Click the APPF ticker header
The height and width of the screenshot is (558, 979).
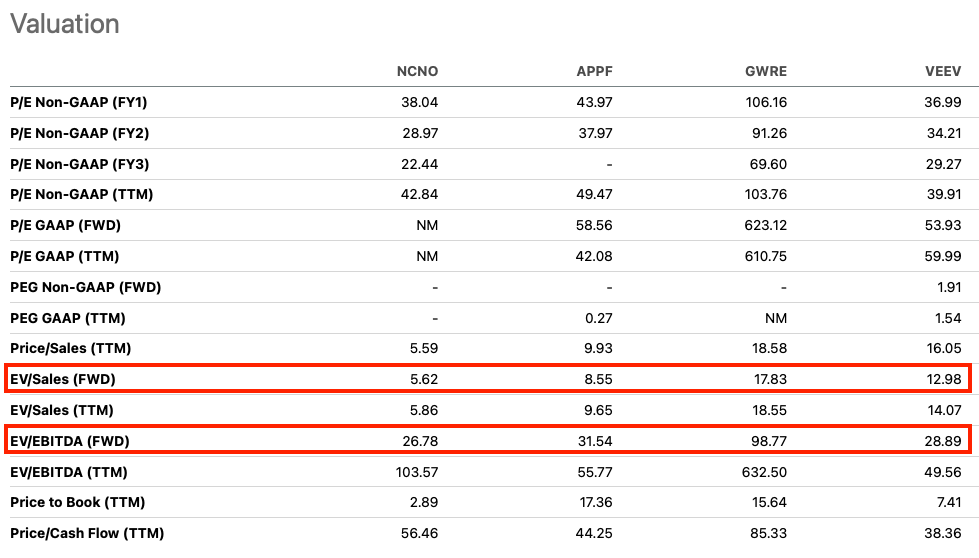pos(594,71)
